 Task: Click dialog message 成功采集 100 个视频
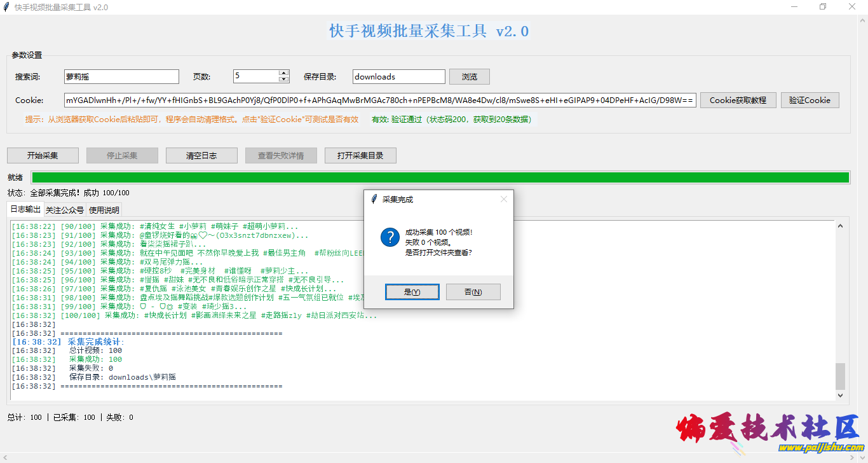click(438, 232)
